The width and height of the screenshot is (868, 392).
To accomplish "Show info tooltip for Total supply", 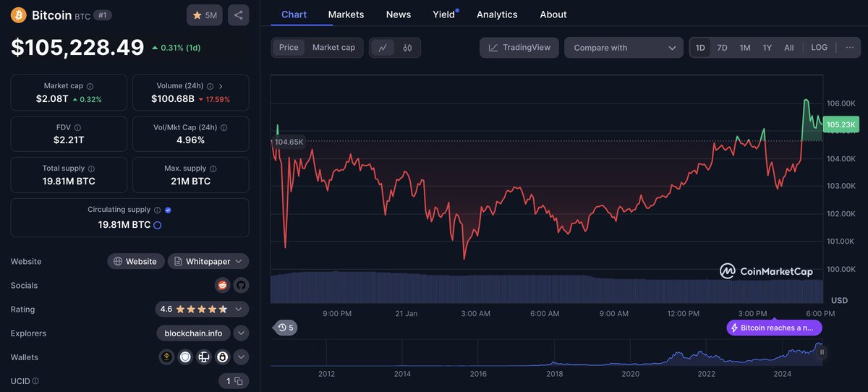I will (x=92, y=169).
